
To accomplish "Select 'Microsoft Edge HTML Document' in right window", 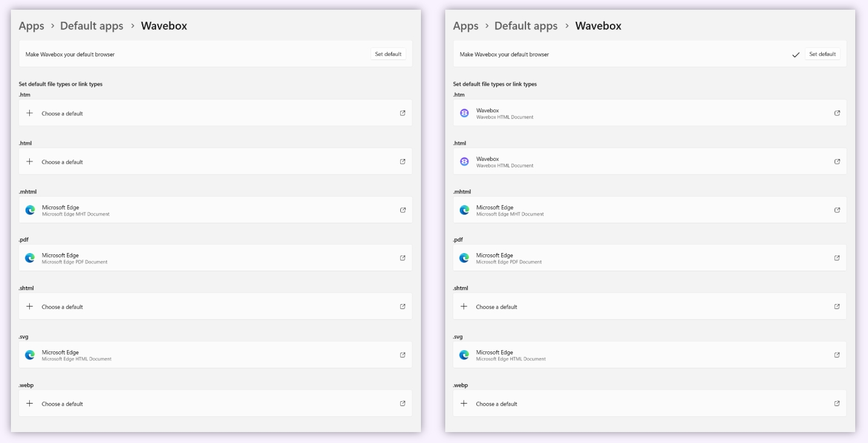I will point(511,359).
